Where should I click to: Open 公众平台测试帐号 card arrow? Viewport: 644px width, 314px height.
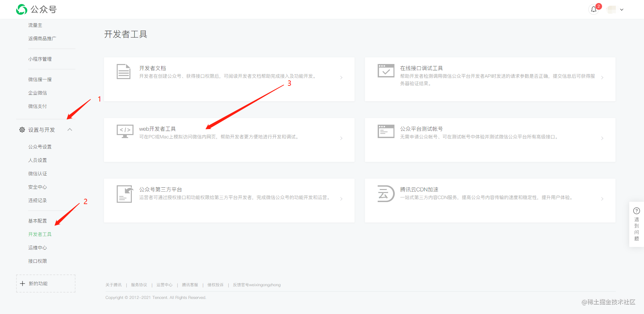[602, 138]
